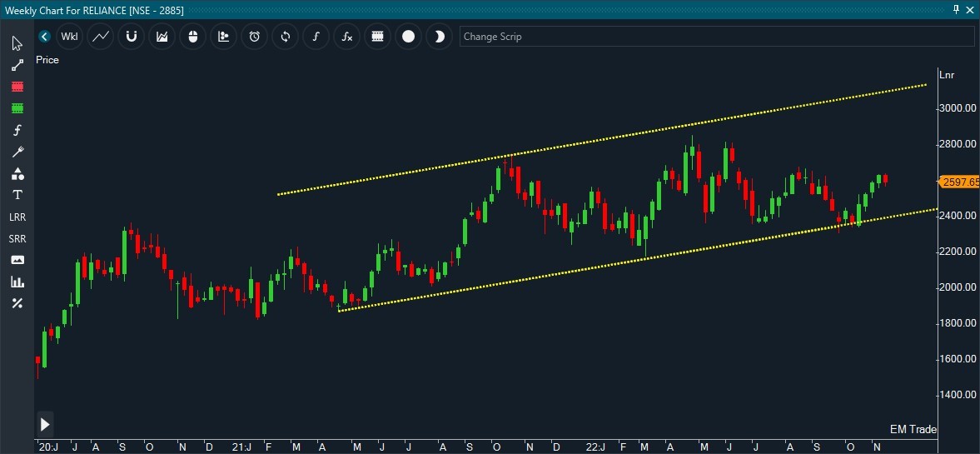Image resolution: width=980 pixels, height=454 pixels.
Task: Open the area chart indicators button
Action: [x=162, y=37]
